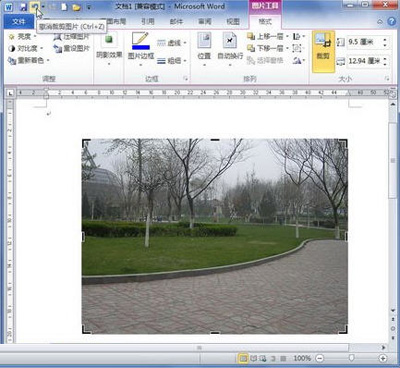
Task: Click the Save icon in quick access toolbar
Action: 23,7
